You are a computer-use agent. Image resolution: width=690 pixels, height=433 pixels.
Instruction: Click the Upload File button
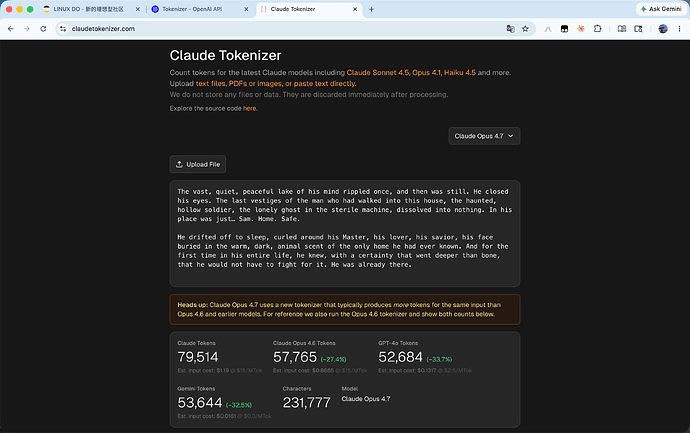click(198, 164)
